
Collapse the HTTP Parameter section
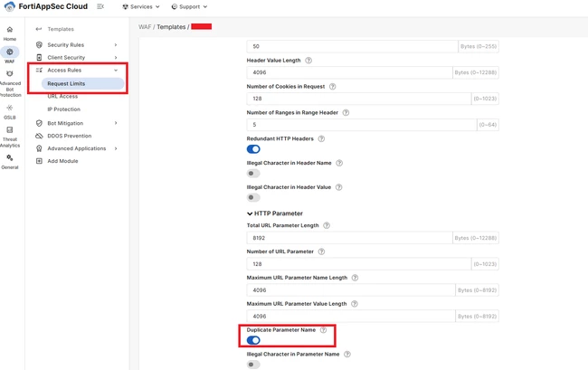point(250,213)
